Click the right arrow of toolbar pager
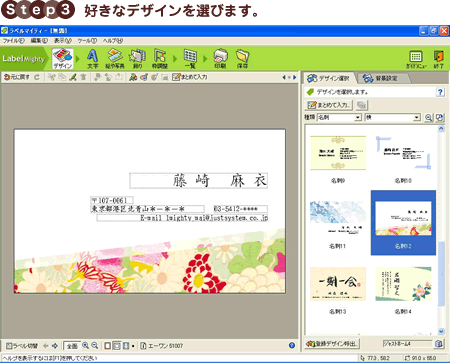This screenshot has height=363, width=450. [294, 77]
